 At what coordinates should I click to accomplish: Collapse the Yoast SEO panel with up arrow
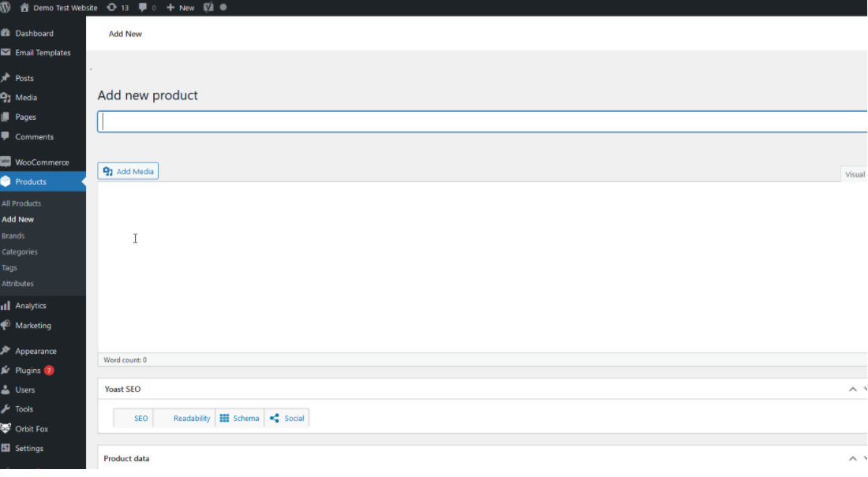[852, 389]
